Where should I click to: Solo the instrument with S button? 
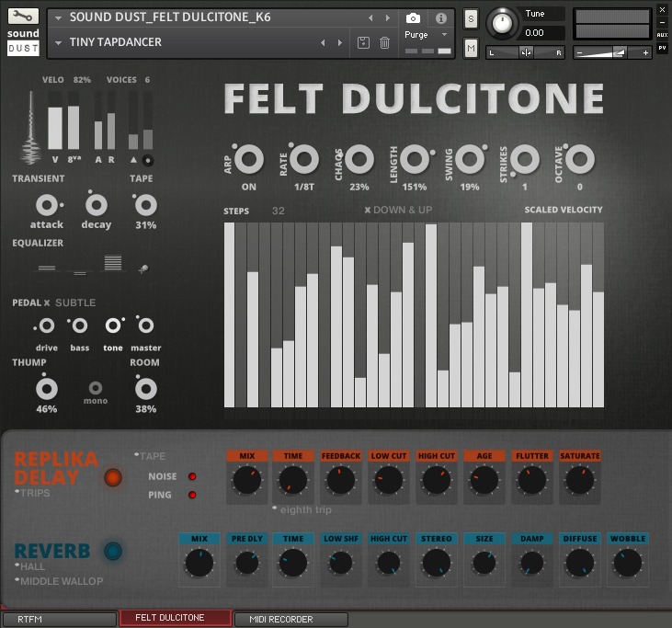click(x=471, y=18)
